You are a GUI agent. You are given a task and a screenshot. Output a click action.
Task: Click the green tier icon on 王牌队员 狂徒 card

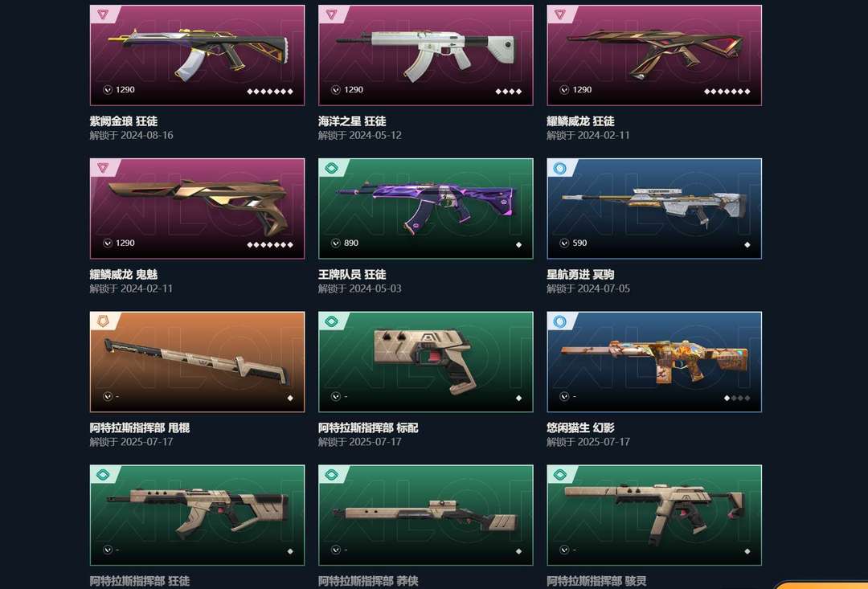331,168
